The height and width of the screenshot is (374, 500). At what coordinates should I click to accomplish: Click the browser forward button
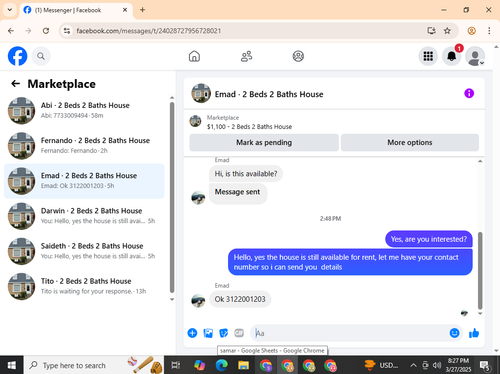pyautogui.click(x=28, y=31)
